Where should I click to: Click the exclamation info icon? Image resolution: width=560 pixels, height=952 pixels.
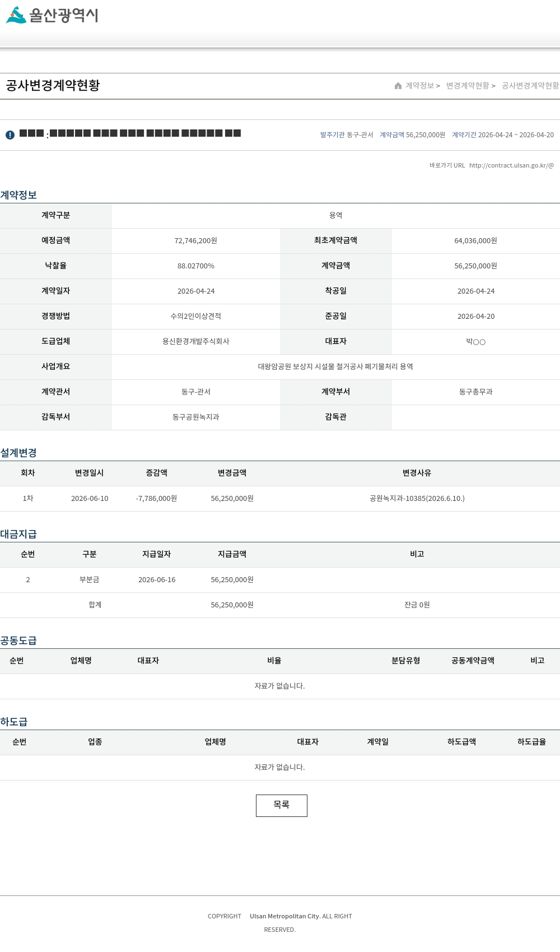tap(10, 135)
